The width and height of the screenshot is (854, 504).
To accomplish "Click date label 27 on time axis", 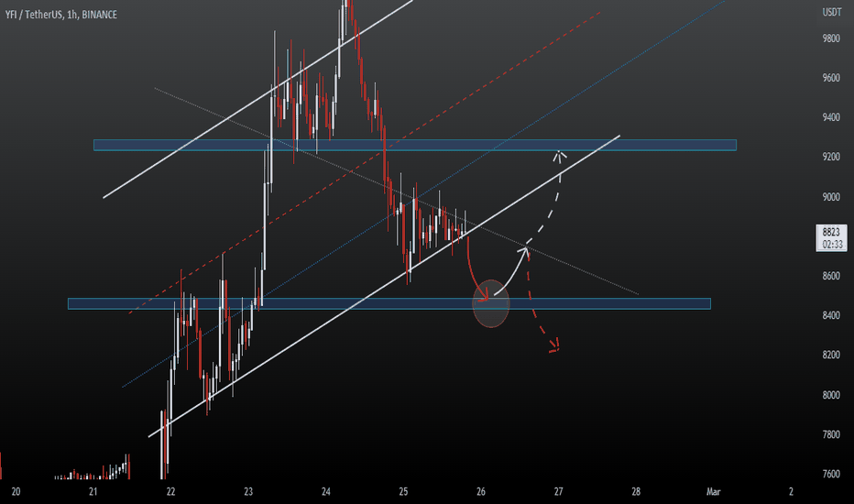I will click(x=558, y=491).
